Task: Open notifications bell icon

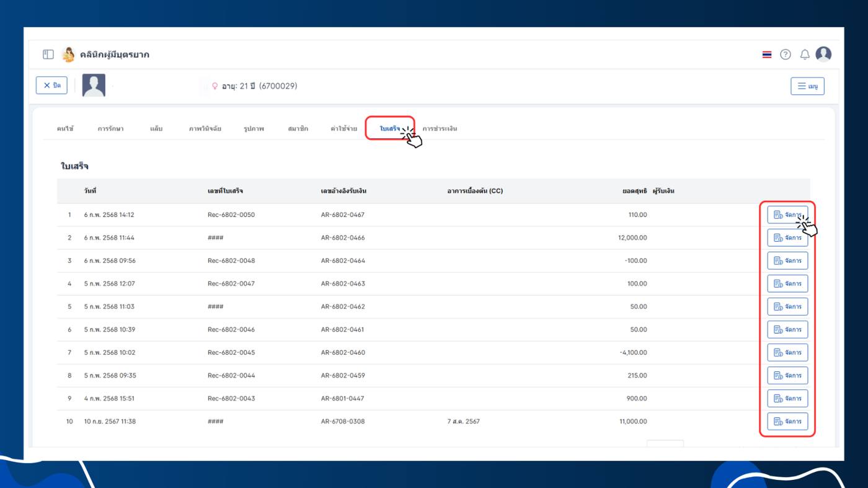Action: pyautogui.click(x=805, y=55)
